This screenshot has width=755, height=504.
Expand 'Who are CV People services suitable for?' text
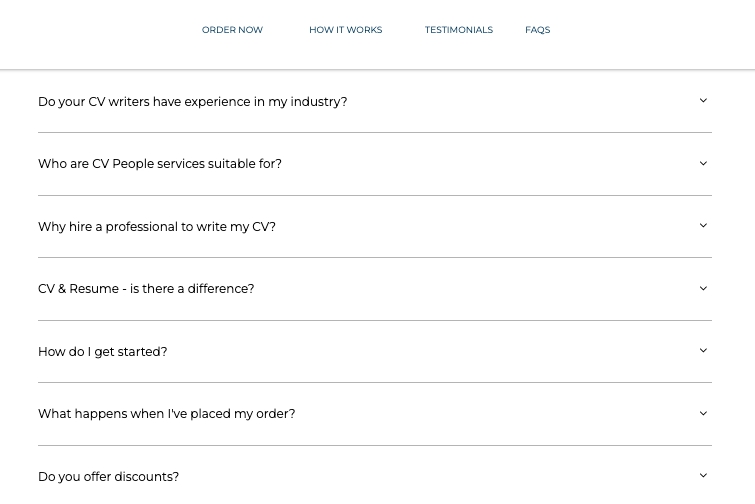click(160, 164)
